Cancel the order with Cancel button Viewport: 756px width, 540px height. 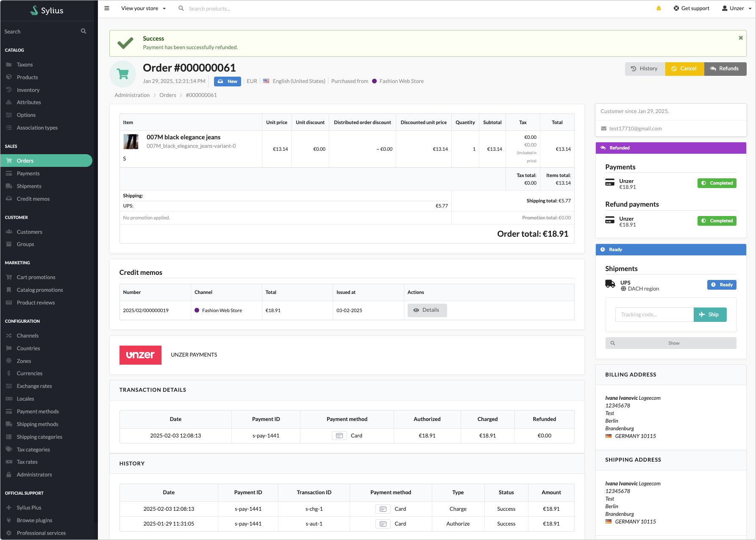click(684, 69)
